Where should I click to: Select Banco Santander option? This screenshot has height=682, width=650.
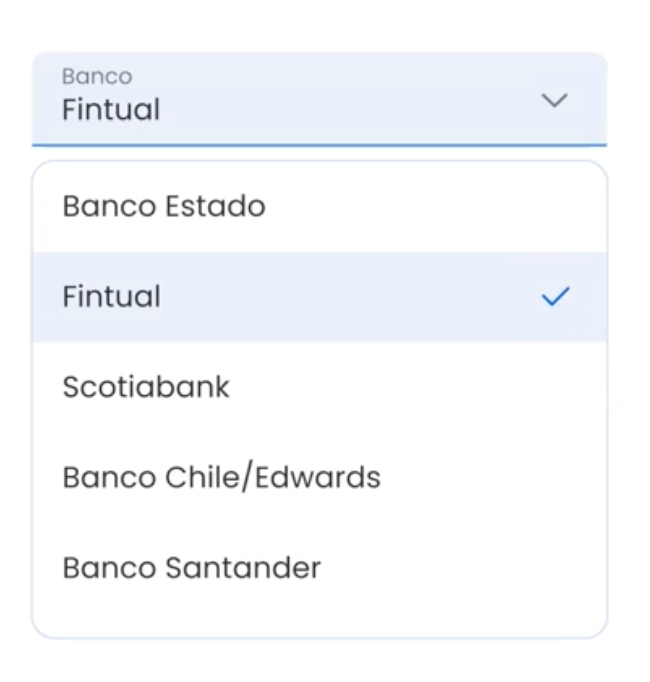pyautogui.click(x=320, y=568)
